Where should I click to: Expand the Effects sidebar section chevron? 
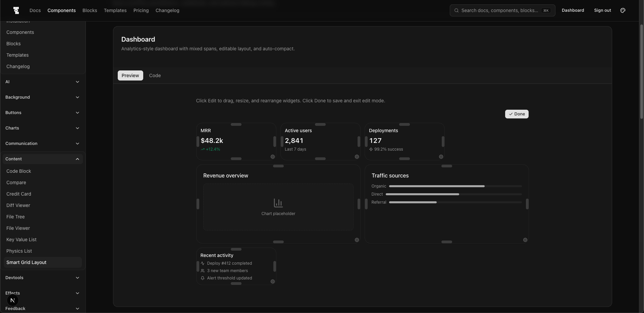click(77, 293)
